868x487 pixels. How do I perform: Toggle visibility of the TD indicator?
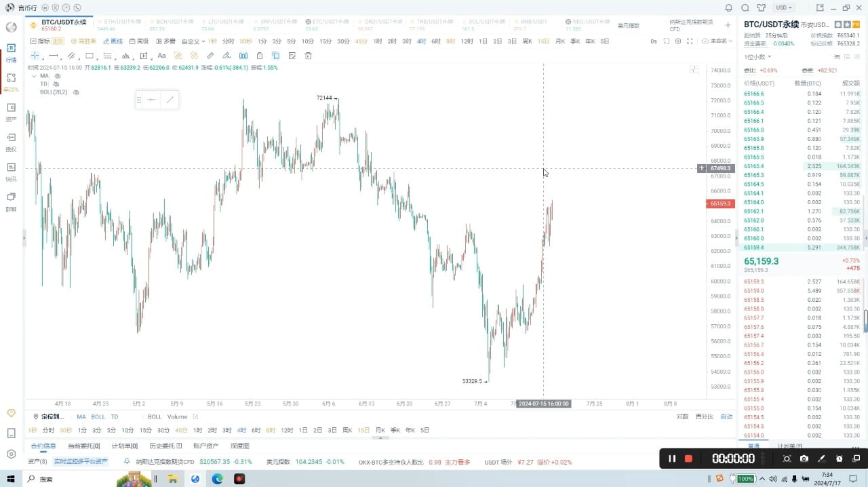57,84
